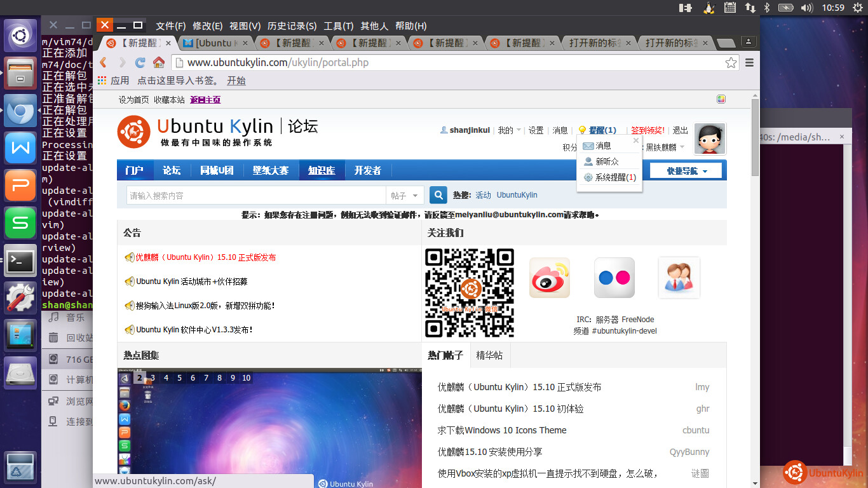This screenshot has width=868, height=488.
Task: Click the blue search magnifier button
Action: tap(438, 195)
